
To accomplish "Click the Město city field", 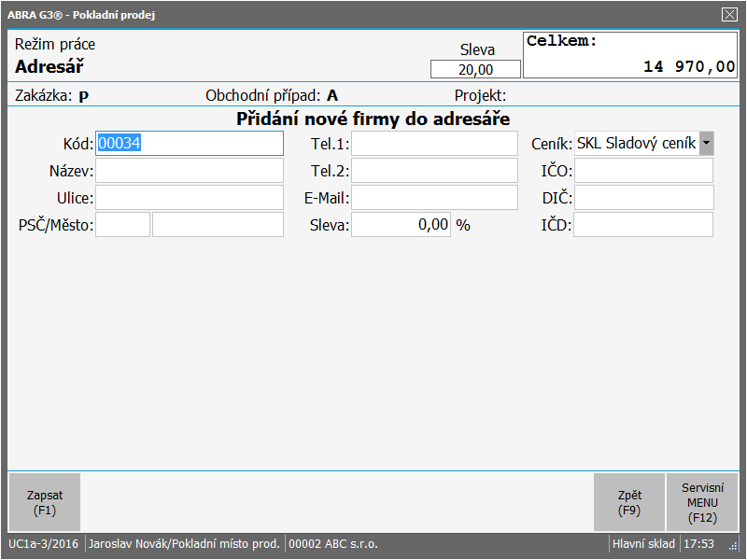I will pyautogui.click(x=218, y=225).
